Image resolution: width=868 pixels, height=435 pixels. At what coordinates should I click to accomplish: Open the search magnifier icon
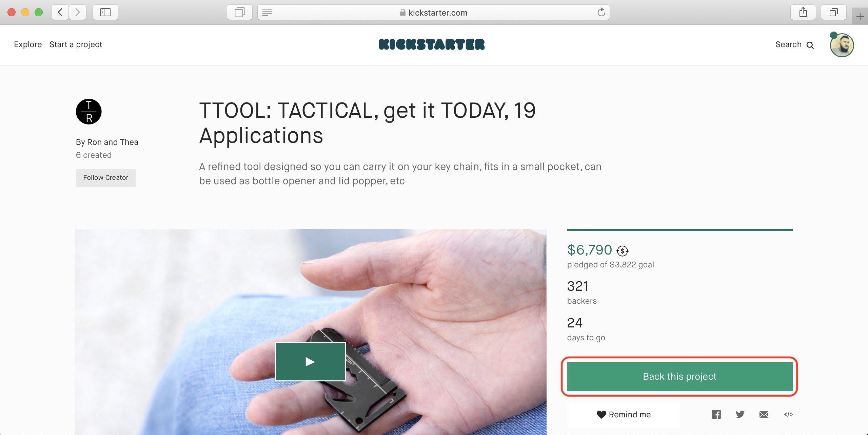pos(810,45)
